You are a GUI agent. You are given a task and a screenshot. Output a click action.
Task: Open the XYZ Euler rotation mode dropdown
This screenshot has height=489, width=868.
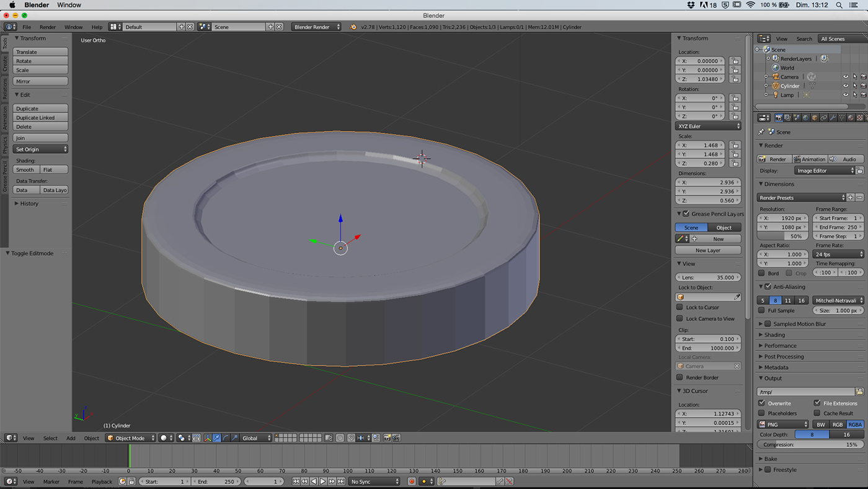click(708, 126)
